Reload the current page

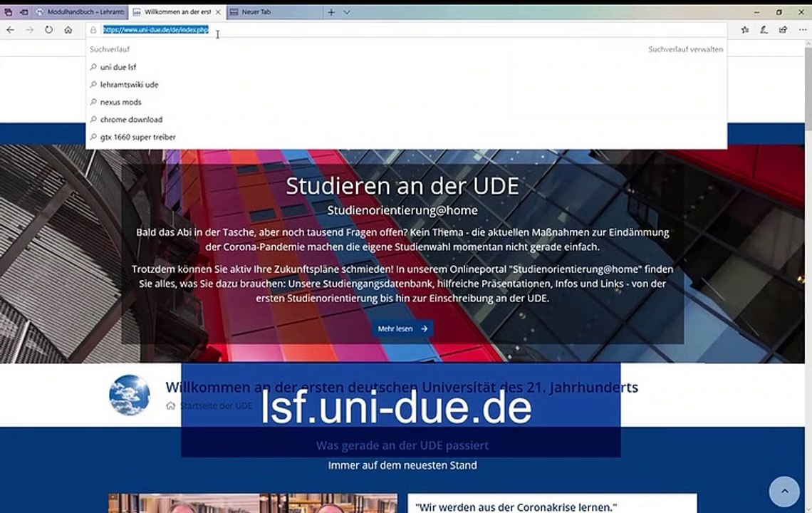pyautogui.click(x=48, y=30)
